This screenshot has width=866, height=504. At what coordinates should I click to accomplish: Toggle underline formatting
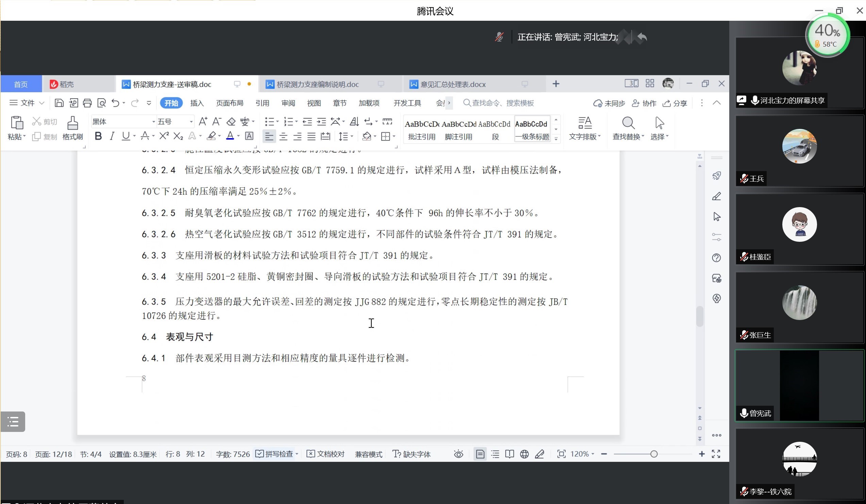click(126, 136)
